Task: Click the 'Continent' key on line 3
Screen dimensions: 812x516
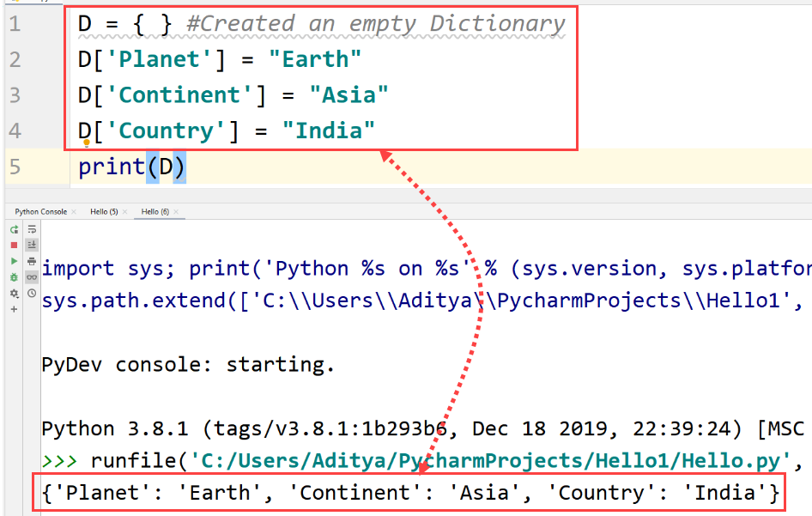Action: tap(179, 95)
